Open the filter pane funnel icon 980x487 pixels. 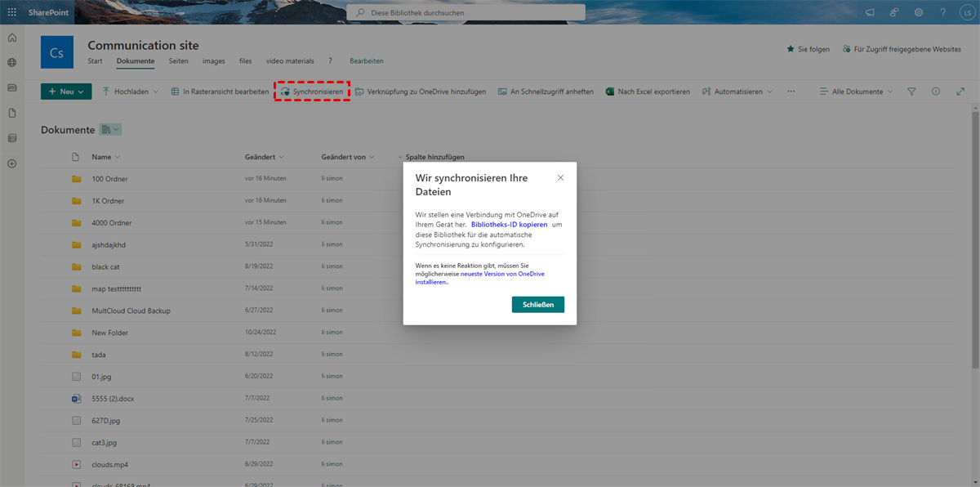(x=911, y=92)
